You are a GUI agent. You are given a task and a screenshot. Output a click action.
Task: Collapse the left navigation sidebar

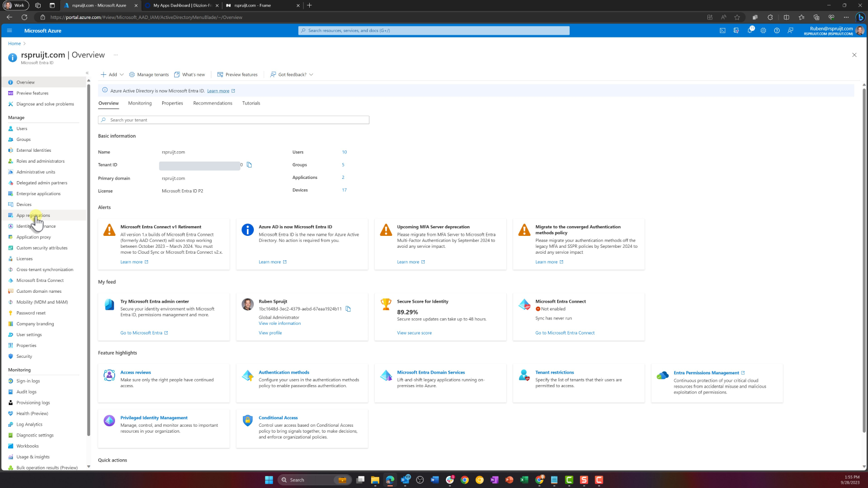pyautogui.click(x=87, y=73)
